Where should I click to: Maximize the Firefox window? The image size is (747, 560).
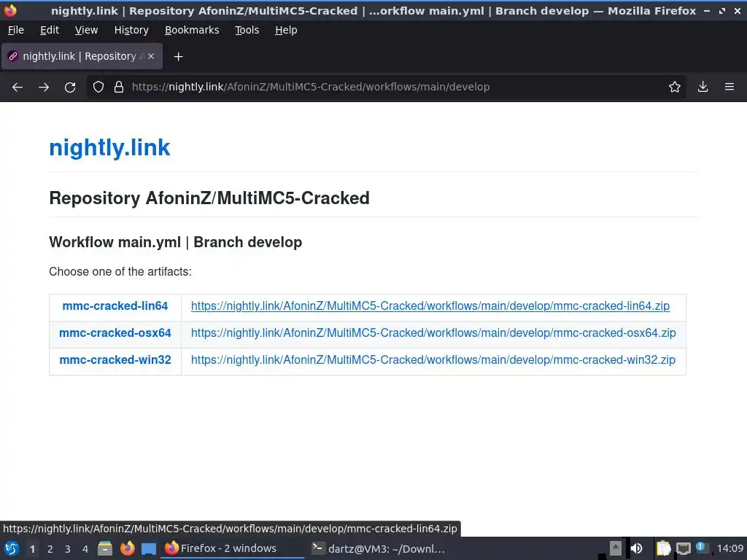pyautogui.click(x=722, y=10)
